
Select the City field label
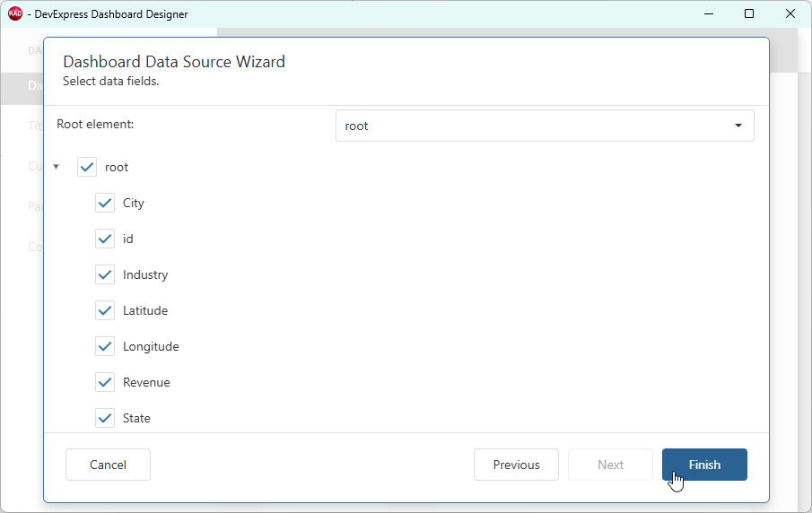coord(134,203)
